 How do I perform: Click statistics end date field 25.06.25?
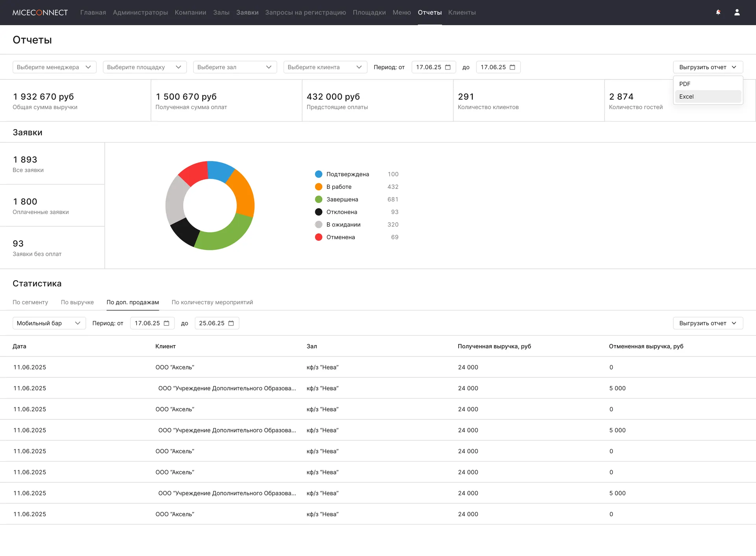(217, 323)
